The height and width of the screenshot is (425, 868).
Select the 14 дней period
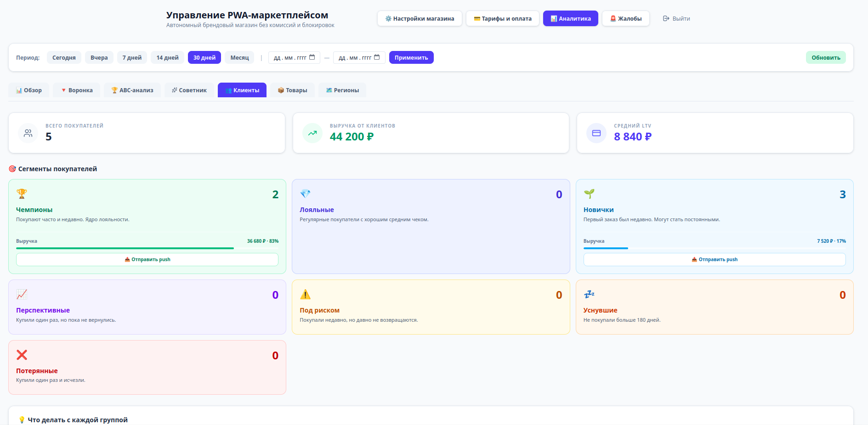pyautogui.click(x=167, y=57)
